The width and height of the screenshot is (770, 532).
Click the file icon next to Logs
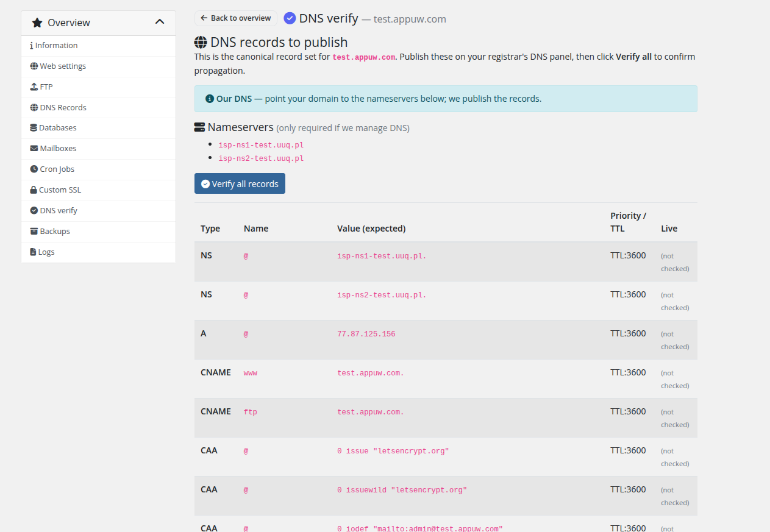(x=33, y=252)
